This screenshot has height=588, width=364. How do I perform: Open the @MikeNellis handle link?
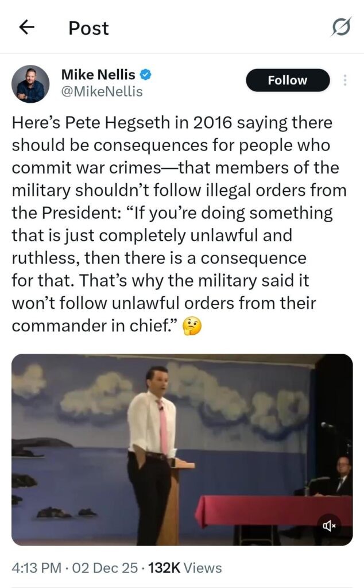coord(102,91)
